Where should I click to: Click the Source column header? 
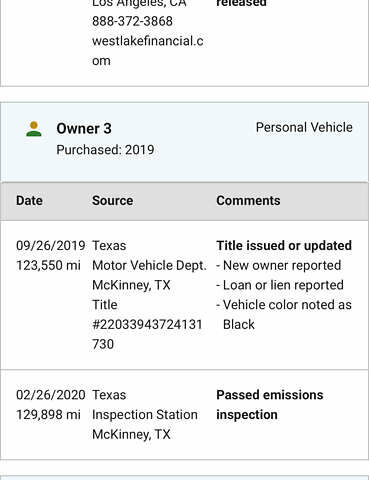tap(113, 201)
